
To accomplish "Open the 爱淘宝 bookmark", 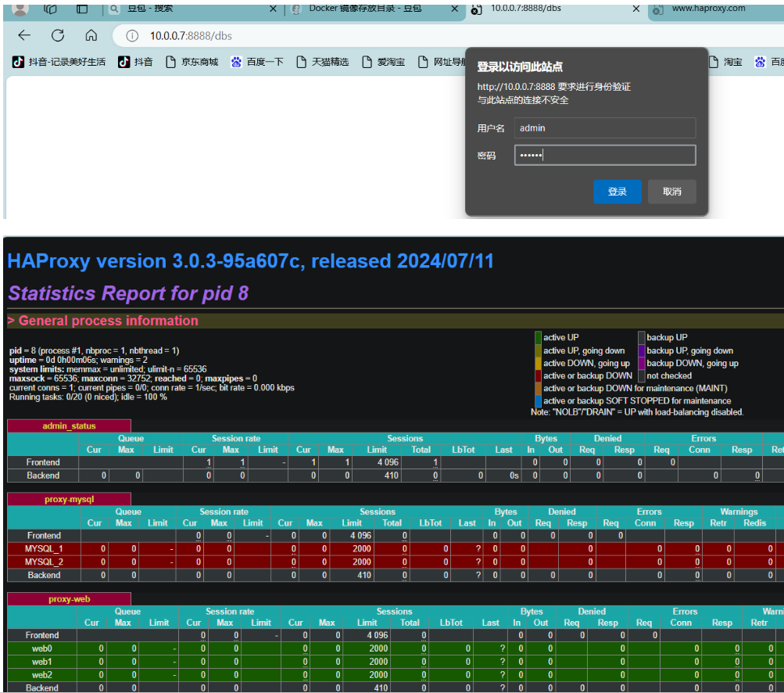I will pos(384,62).
